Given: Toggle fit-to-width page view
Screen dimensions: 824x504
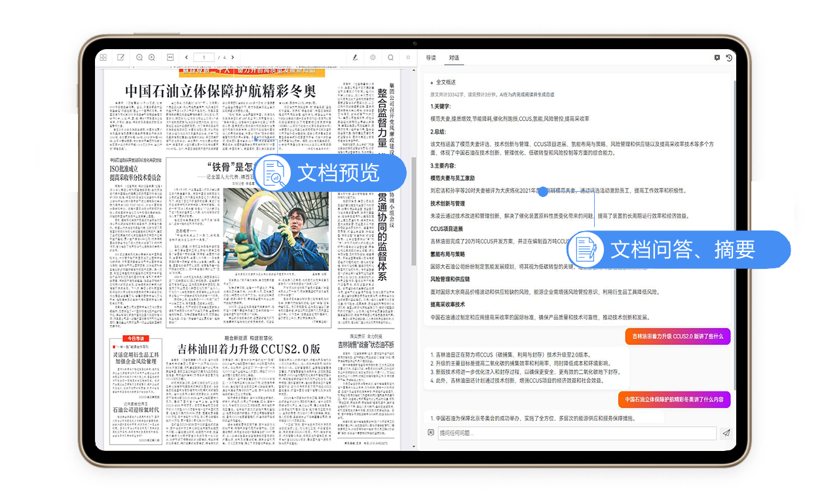Looking at the screenshot, I should (x=170, y=58).
